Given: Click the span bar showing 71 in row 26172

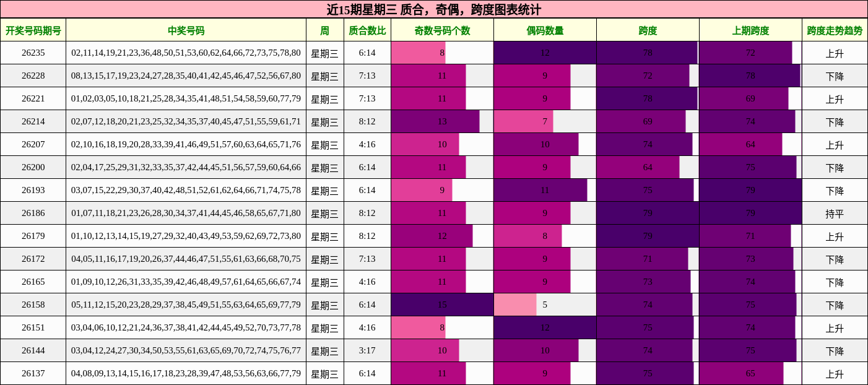Looking at the screenshot, I should 643,259.
